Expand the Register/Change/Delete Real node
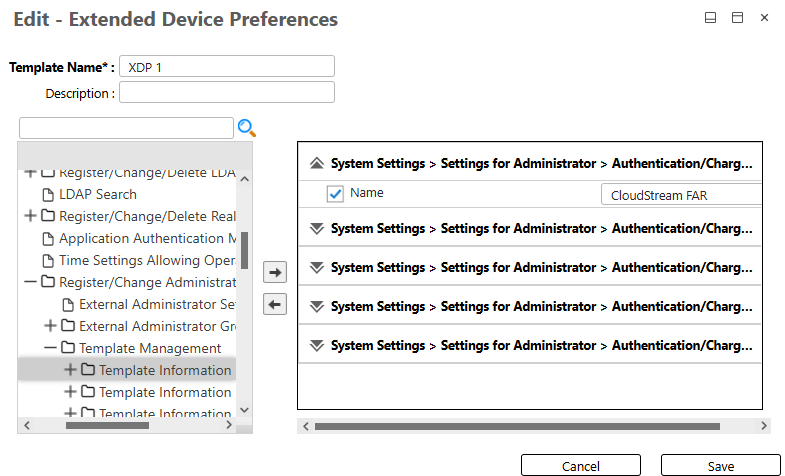This screenshot has width=785, height=476. 30,216
